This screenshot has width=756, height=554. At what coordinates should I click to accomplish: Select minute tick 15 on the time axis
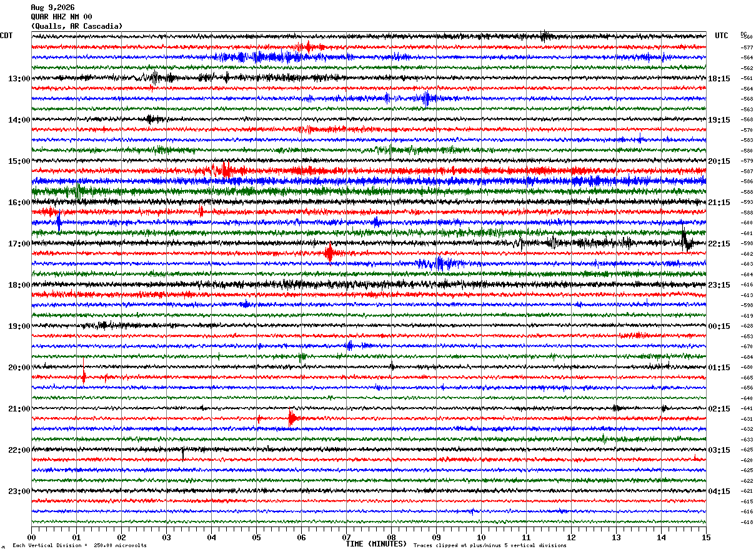click(706, 537)
